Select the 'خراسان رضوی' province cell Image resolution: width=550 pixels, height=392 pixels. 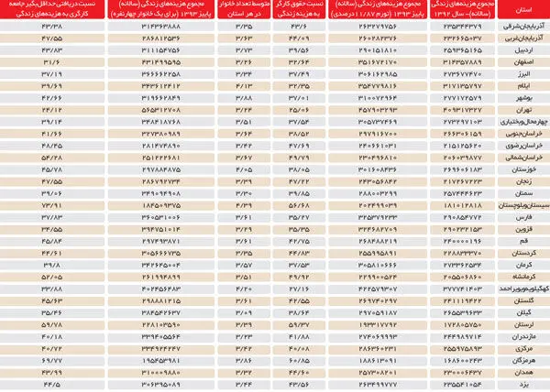[523, 146]
